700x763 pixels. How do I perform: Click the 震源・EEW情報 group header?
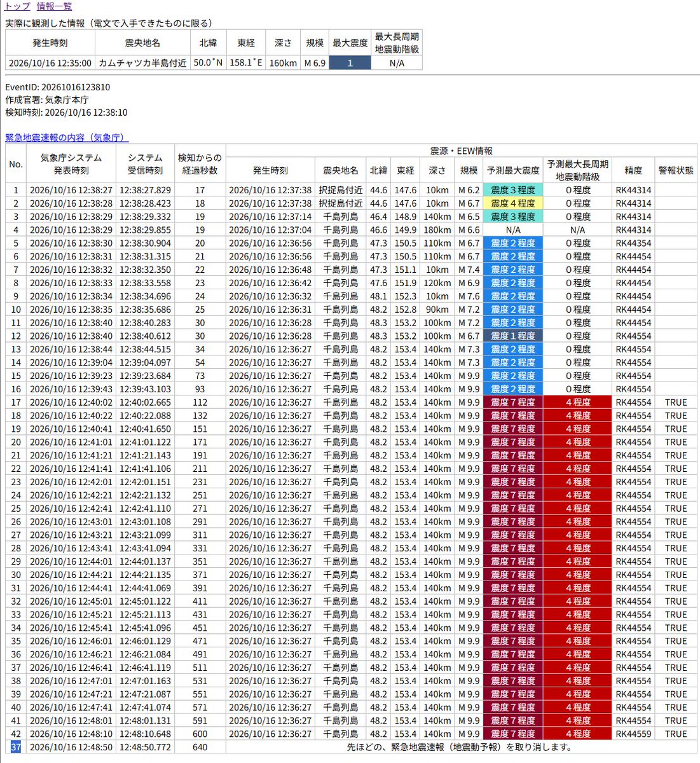(461, 151)
